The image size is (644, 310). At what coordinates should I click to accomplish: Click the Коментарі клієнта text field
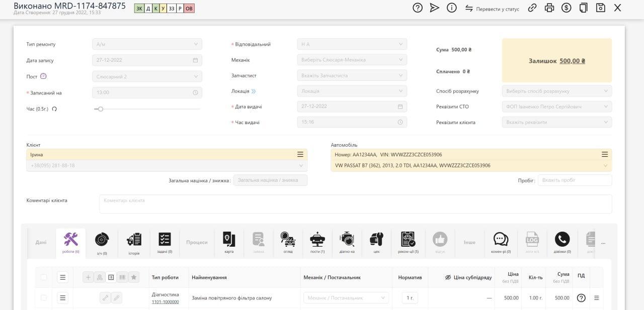[x=355, y=204]
